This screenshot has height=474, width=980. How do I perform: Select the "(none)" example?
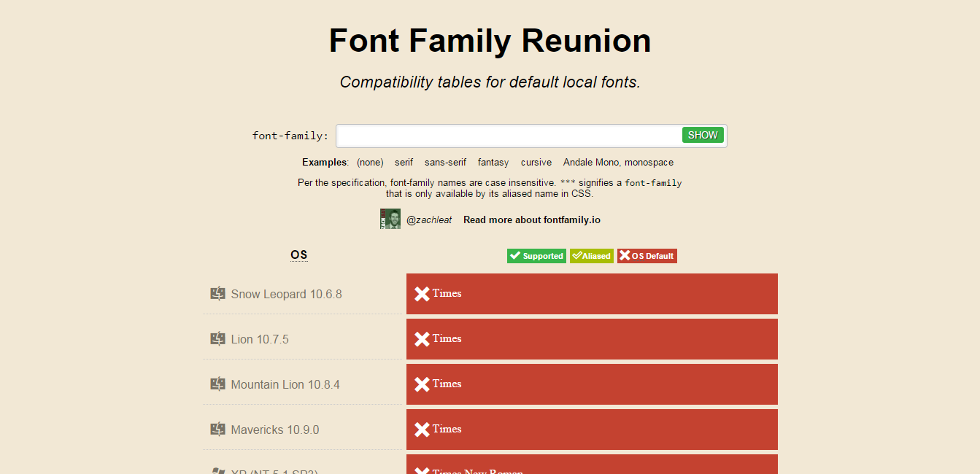(x=370, y=163)
